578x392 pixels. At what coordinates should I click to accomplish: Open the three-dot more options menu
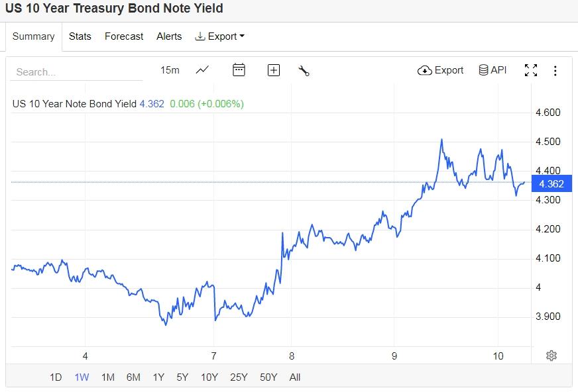tap(555, 70)
